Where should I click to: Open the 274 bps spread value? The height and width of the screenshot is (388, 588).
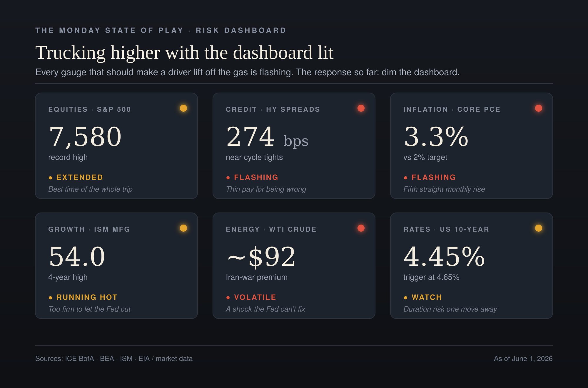[267, 137]
